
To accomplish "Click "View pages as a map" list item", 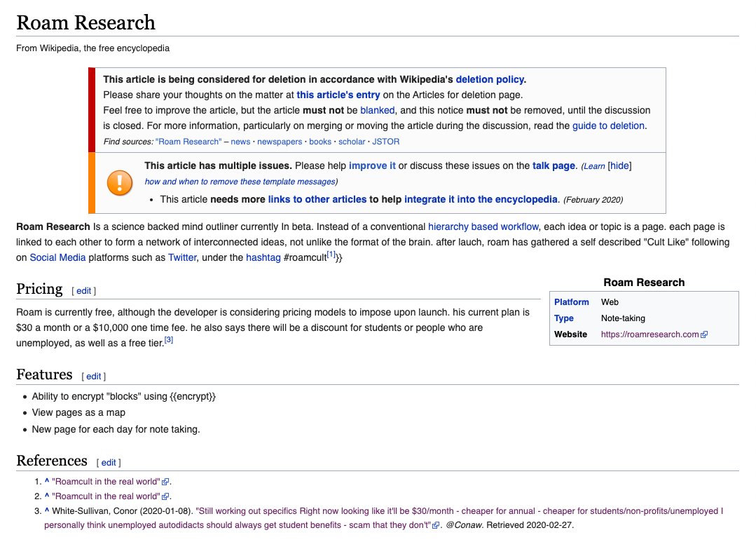I will [78, 413].
